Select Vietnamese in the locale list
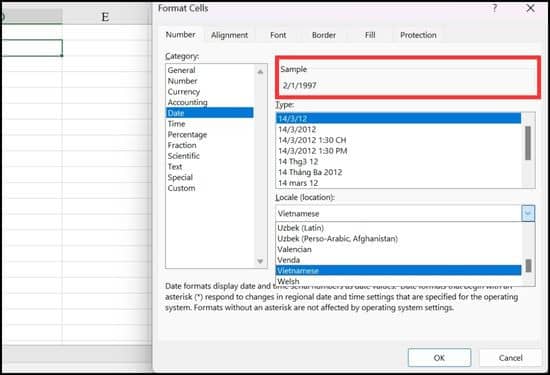 (x=398, y=270)
